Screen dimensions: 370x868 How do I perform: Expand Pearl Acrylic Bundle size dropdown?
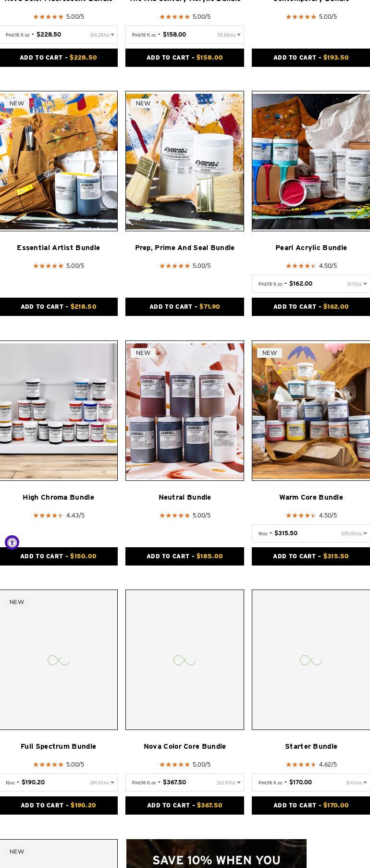pos(311,284)
